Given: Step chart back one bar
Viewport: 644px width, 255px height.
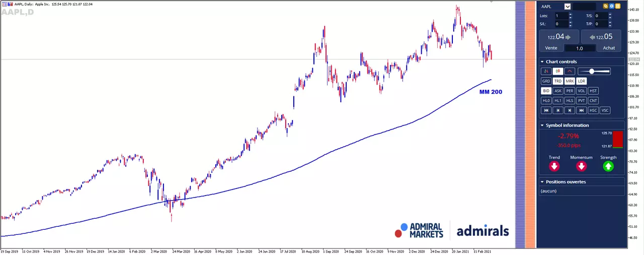Looking at the screenshot, I should coord(558,110).
